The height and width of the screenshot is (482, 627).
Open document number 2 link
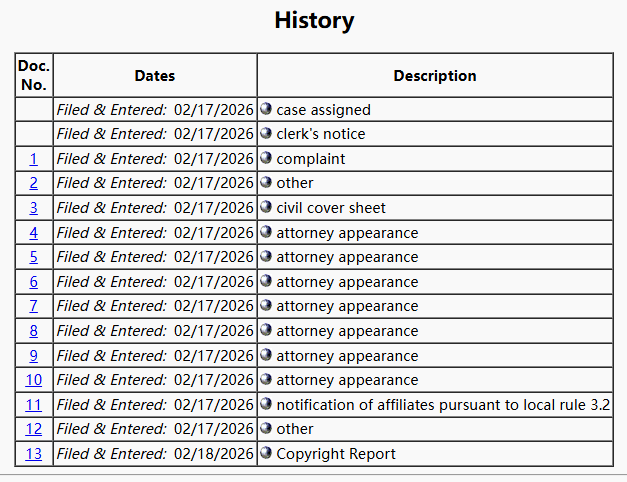(x=34, y=183)
